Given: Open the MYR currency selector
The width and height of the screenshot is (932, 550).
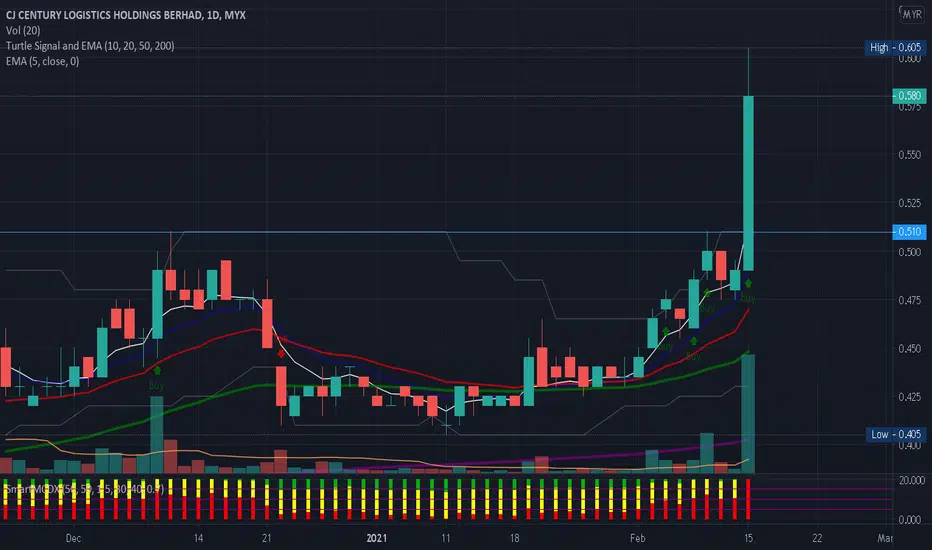Looking at the screenshot, I should tap(911, 14).
